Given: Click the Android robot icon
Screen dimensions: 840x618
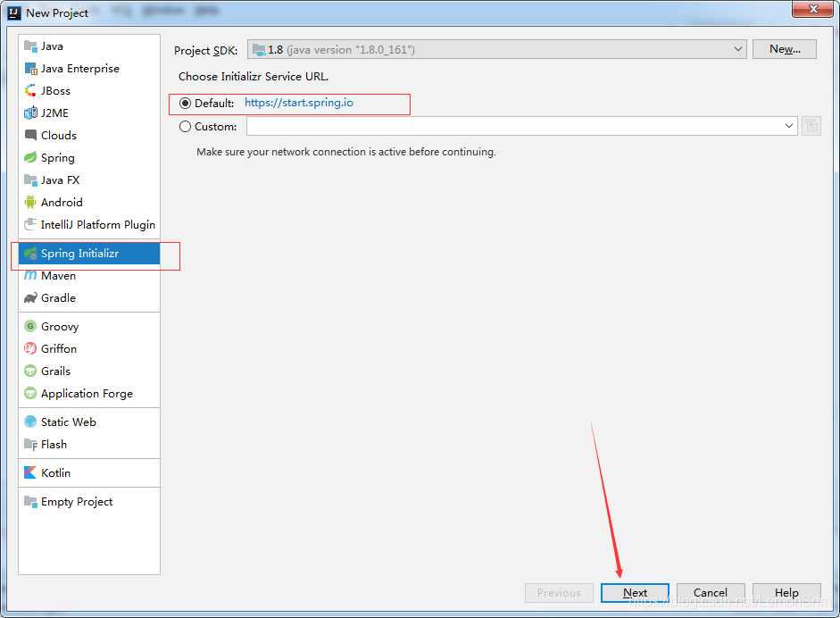Looking at the screenshot, I should click(x=30, y=202).
